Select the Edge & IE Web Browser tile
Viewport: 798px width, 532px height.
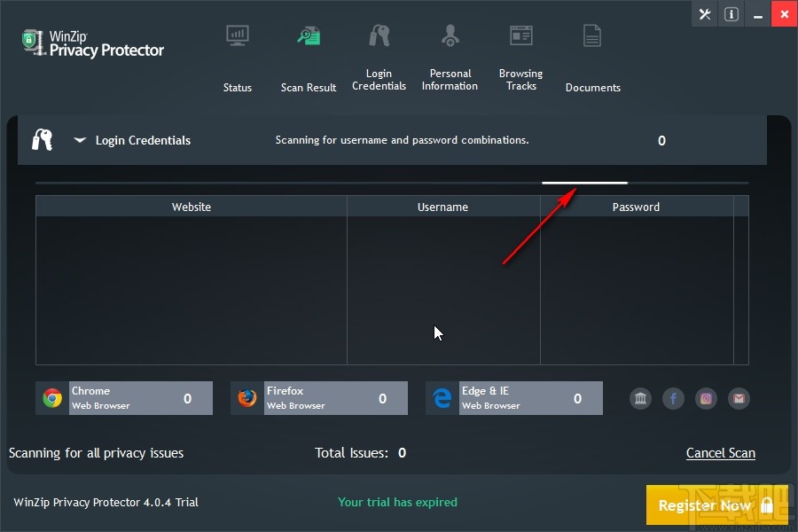pyautogui.click(x=514, y=398)
